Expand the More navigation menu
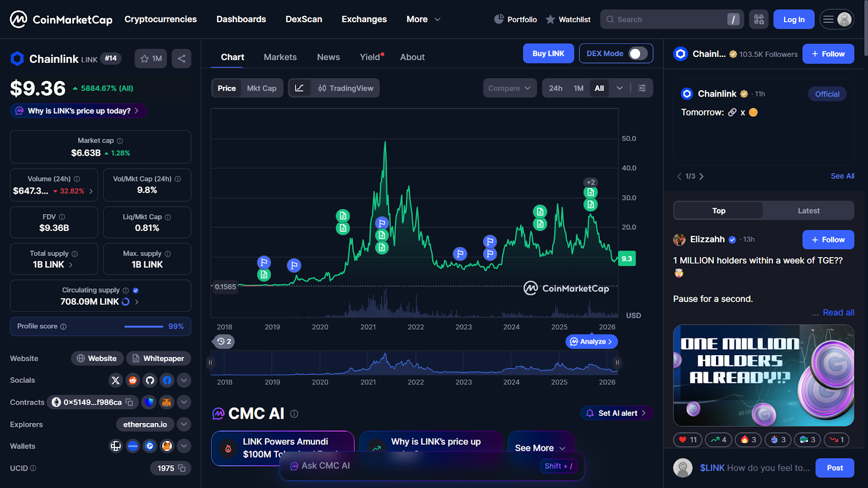 (423, 19)
